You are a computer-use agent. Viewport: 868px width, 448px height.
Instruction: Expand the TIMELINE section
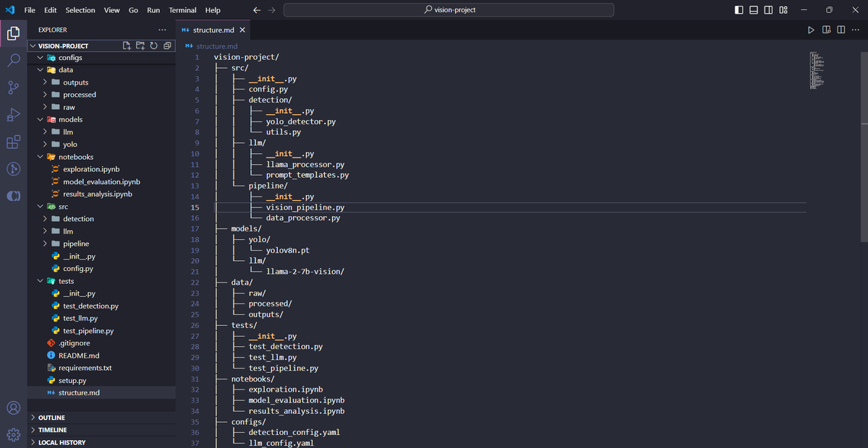click(x=101, y=430)
